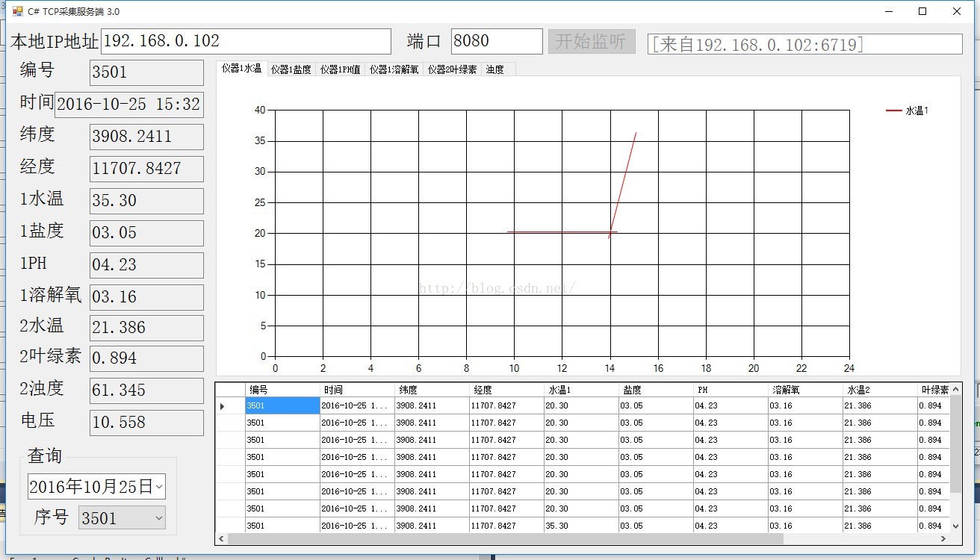Click the 2叶绿素 field showing 0.894
Viewport: 980px width, 560px height.
146,358
